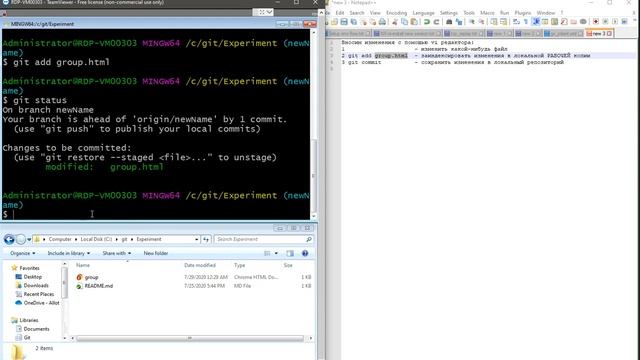
Task: Click 'Computer' in the address breadcrumb
Action: [x=60, y=239]
